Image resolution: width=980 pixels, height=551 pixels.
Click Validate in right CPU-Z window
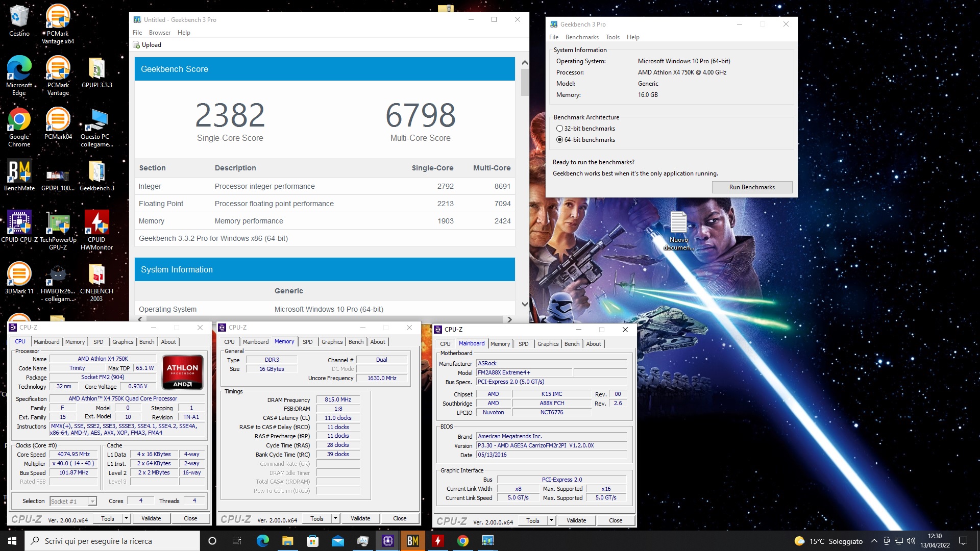[576, 520]
